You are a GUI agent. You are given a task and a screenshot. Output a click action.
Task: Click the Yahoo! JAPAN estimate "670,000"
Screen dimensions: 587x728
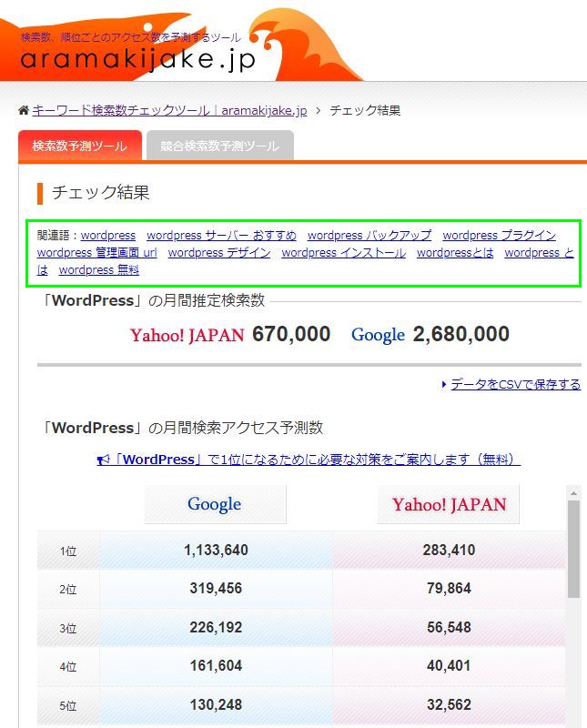coord(291,334)
